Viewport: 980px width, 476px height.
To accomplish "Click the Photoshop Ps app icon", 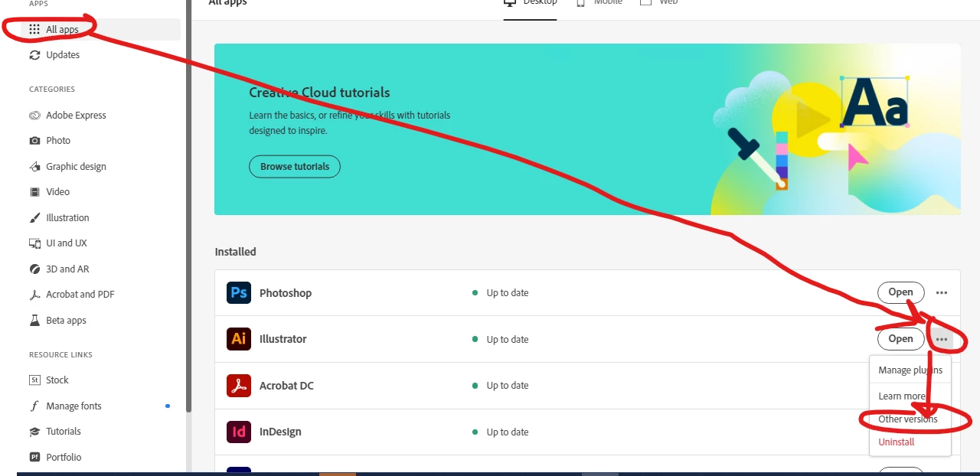I will click(x=239, y=293).
